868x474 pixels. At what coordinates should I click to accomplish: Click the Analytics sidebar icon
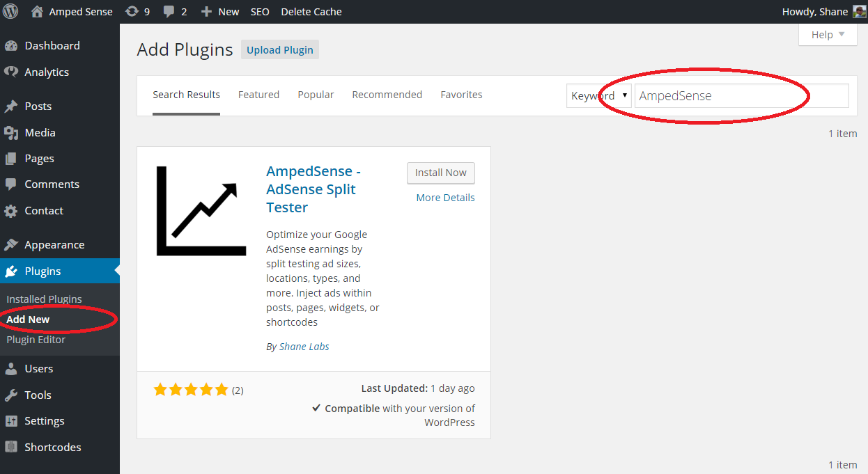pyautogui.click(x=11, y=72)
